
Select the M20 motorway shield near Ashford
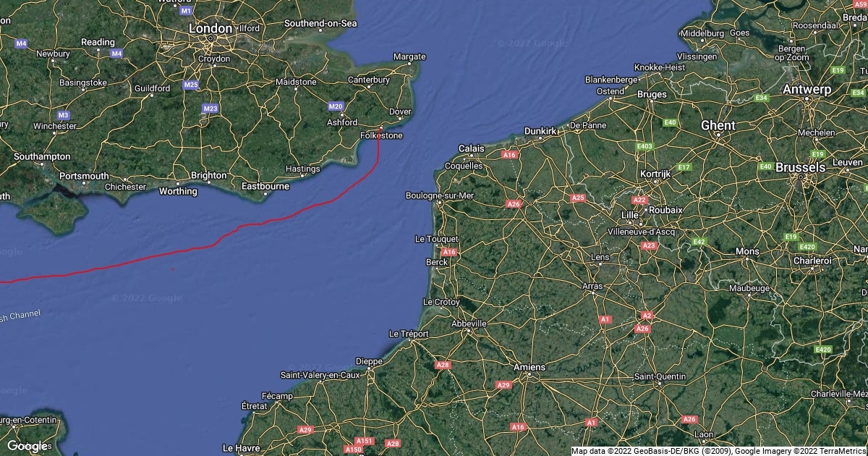336,106
